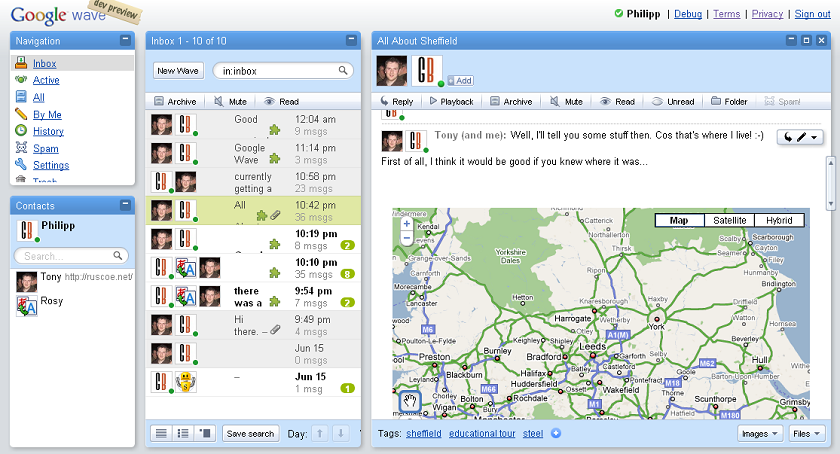The image size is (840, 454).
Task: Reply to the All About Sheffield wave
Action: pos(397,101)
